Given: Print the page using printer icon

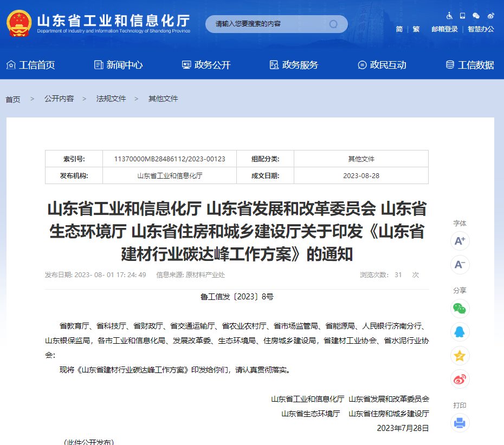Looking at the screenshot, I should (x=460, y=423).
